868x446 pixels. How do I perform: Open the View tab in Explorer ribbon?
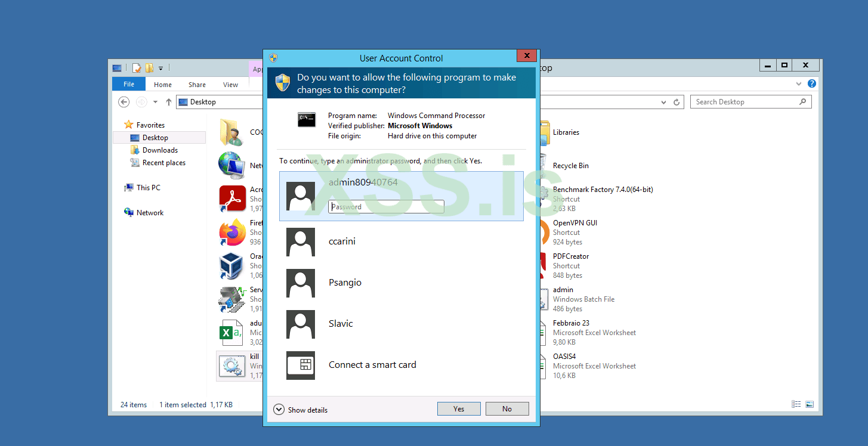230,85
